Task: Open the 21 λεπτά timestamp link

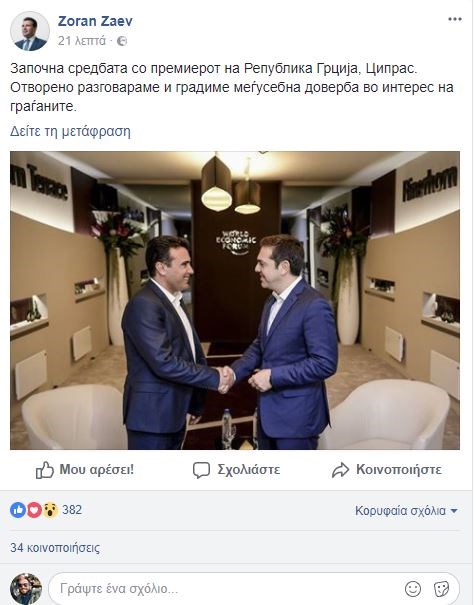Action: tap(82, 41)
